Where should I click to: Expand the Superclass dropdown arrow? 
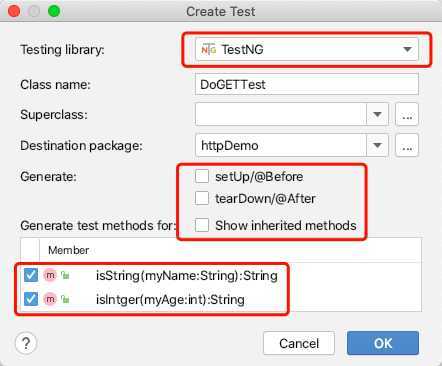click(x=377, y=114)
